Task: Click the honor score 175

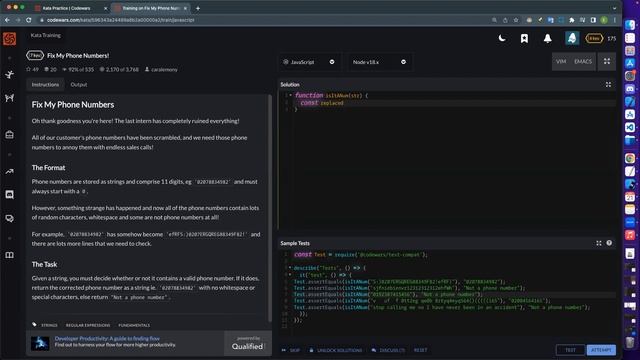Action: (x=611, y=38)
